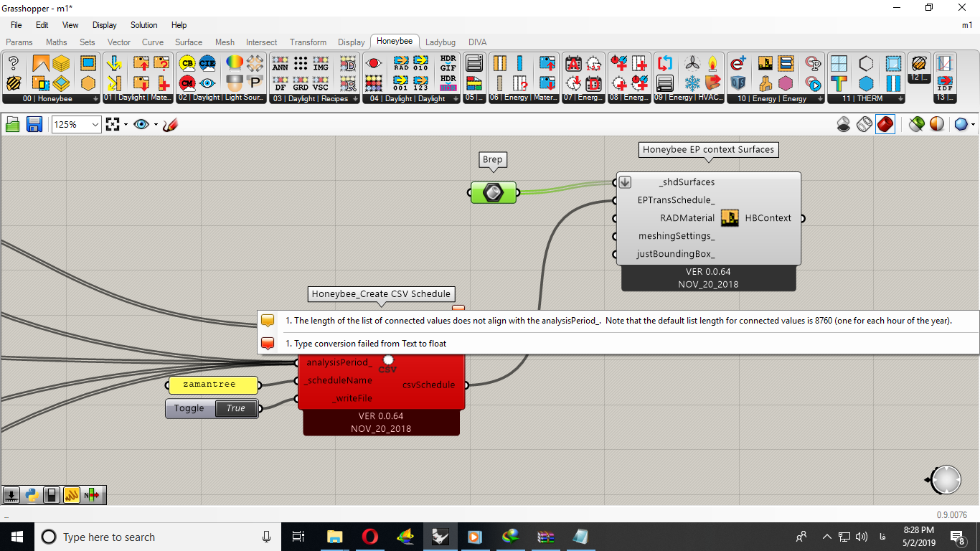Select the GRD grid-based recipe icon
Image resolution: width=980 pixels, height=551 pixels.
301,83
